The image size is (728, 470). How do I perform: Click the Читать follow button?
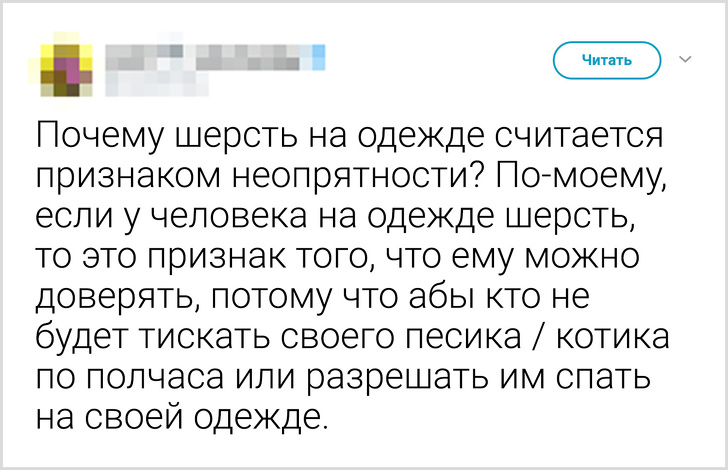click(x=607, y=61)
